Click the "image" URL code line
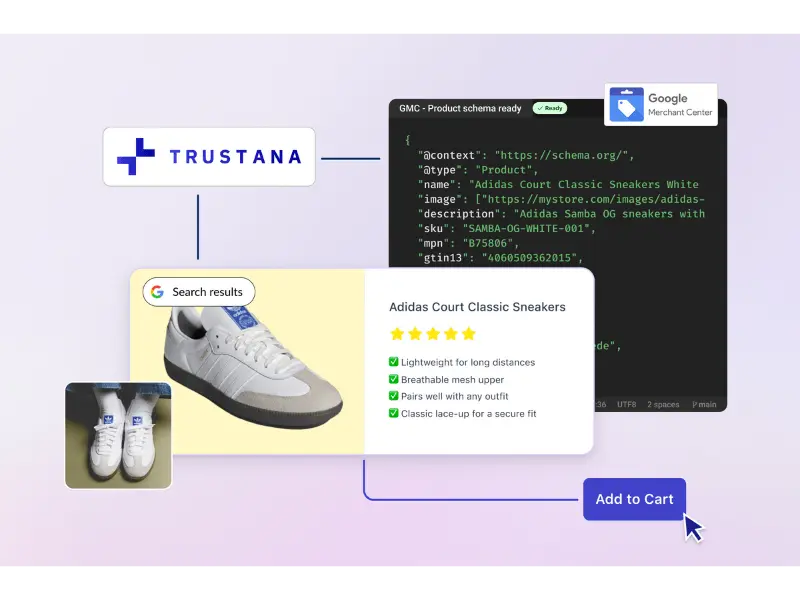Screen dimensions: 800x600 (561, 199)
